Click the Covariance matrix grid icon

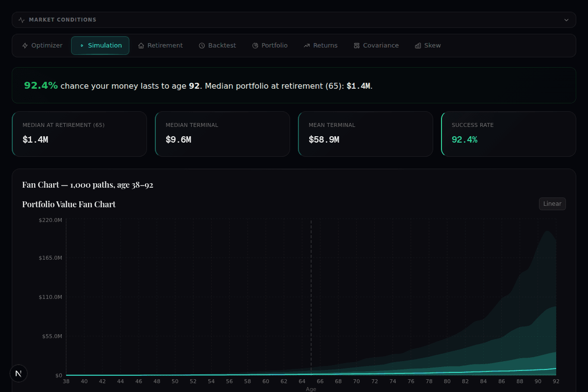click(356, 45)
